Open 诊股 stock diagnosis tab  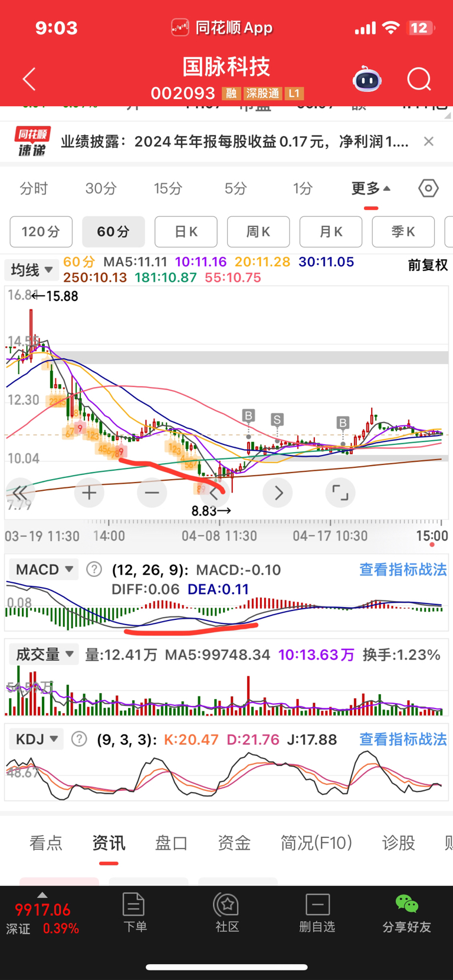399,843
